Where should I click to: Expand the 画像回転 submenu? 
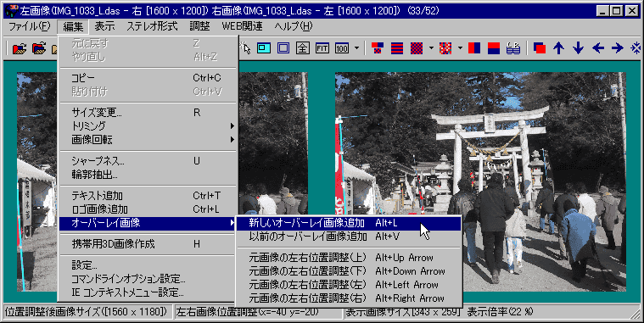pyautogui.click(x=148, y=140)
